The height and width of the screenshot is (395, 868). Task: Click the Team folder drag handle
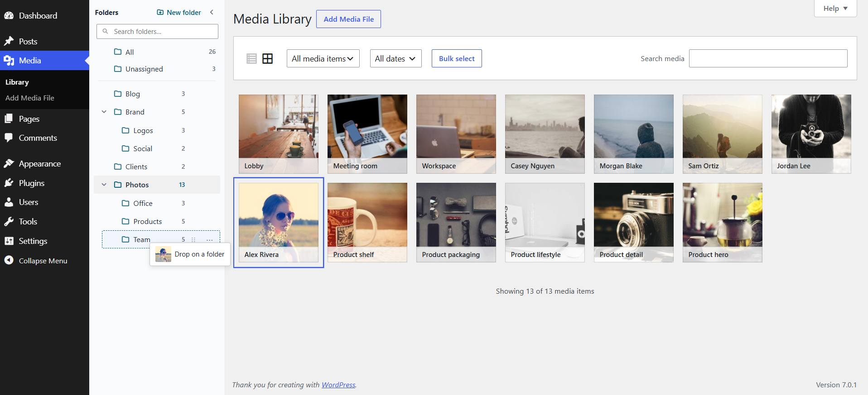(x=193, y=239)
